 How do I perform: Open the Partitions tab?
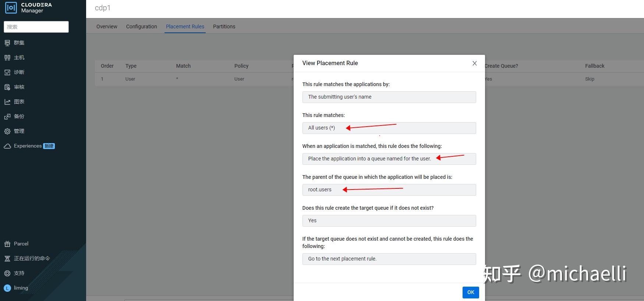pos(224,26)
